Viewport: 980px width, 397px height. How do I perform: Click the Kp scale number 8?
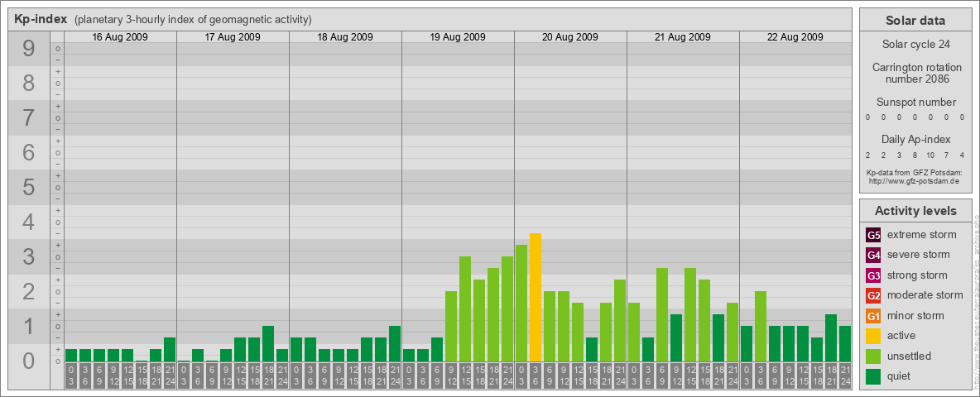(x=28, y=83)
